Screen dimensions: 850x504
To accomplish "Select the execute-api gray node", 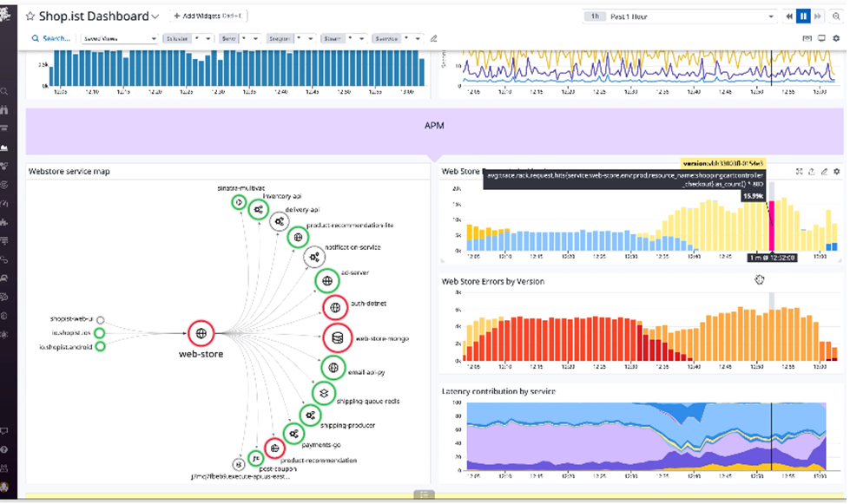I will click(239, 464).
